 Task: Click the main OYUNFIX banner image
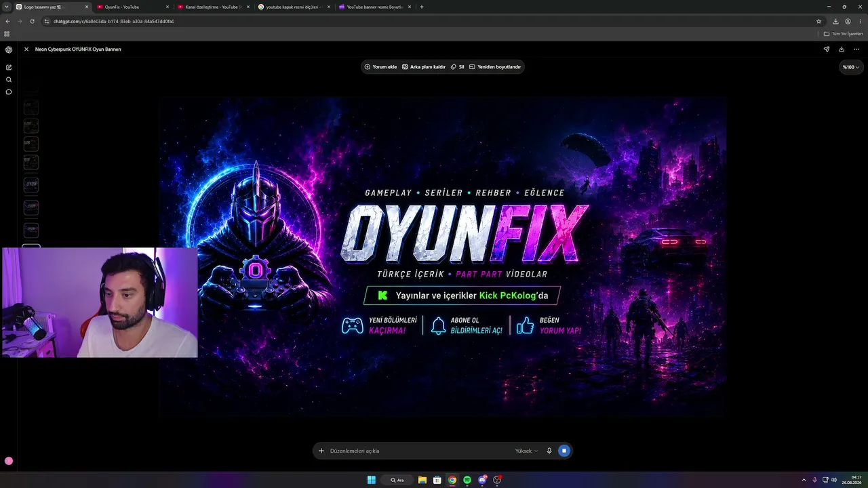coord(443,257)
